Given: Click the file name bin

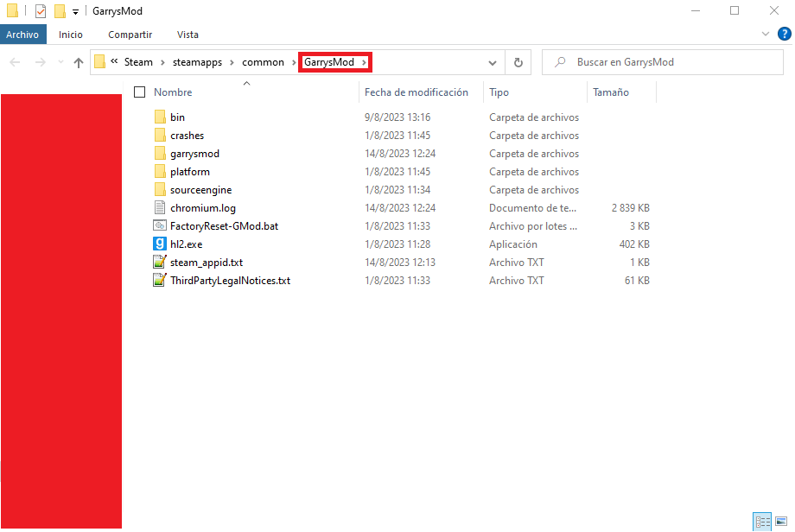Looking at the screenshot, I should [177, 117].
